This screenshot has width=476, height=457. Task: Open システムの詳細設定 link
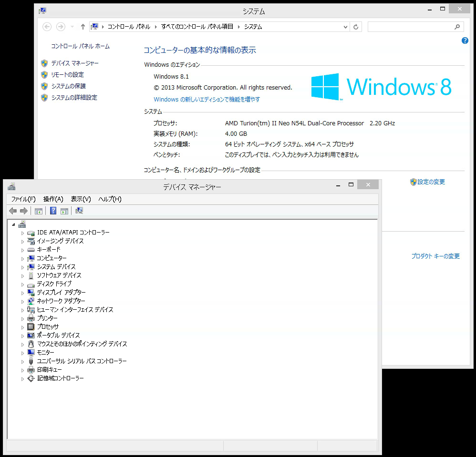pyautogui.click(x=74, y=98)
